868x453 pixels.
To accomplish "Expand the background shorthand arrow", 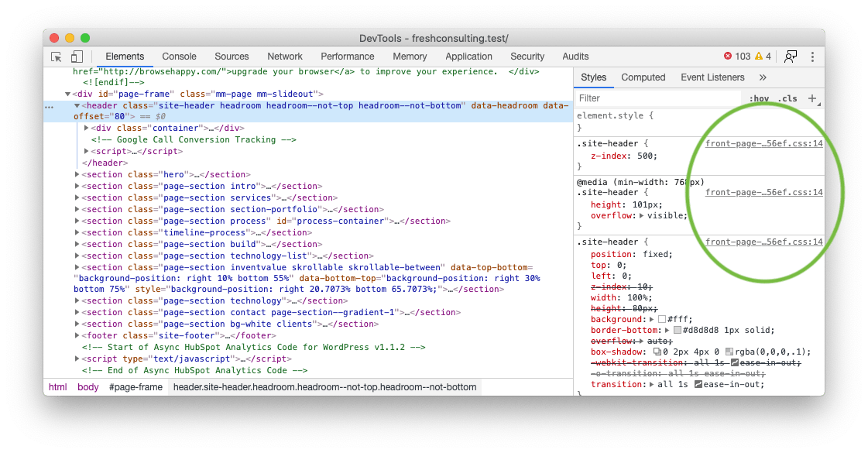I will (651, 320).
